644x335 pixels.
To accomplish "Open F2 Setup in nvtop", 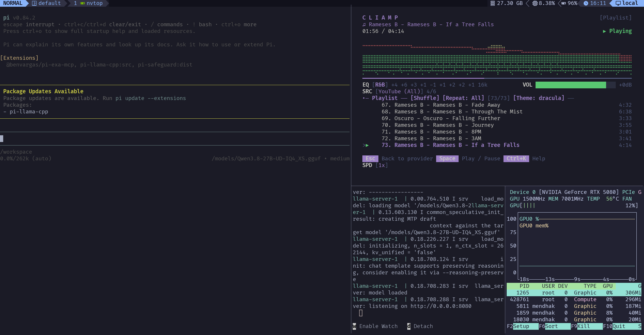I will (x=522, y=326).
